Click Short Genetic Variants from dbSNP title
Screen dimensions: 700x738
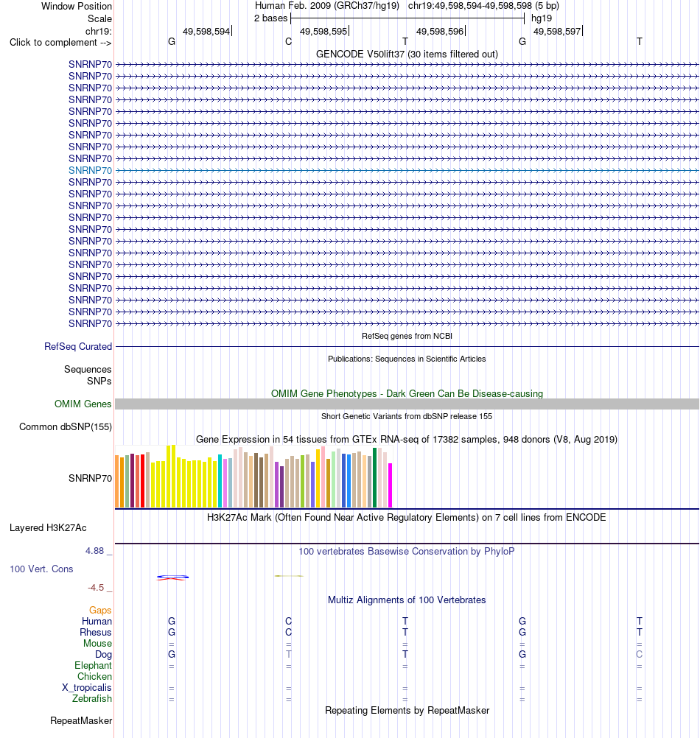[407, 416]
